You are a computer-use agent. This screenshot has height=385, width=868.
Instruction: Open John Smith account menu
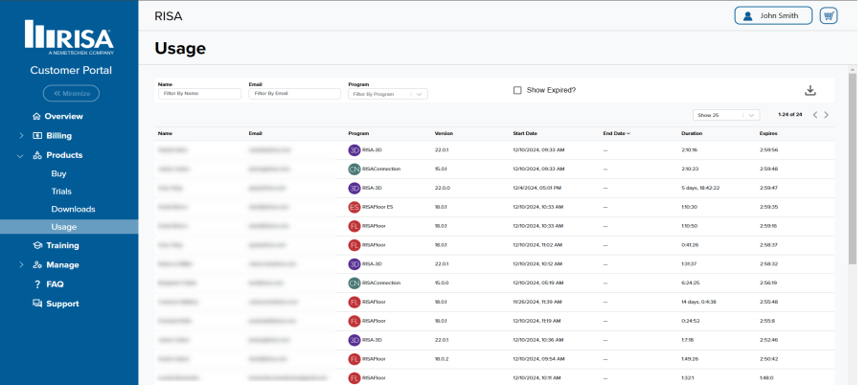tap(773, 15)
